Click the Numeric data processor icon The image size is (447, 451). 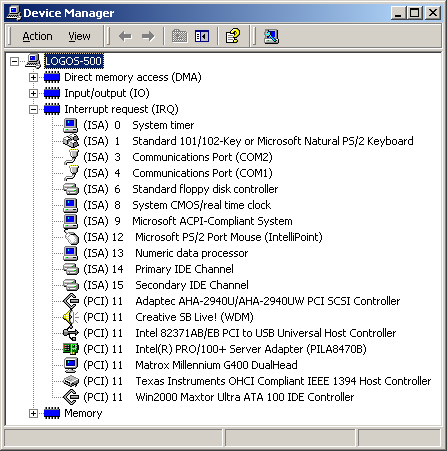(x=71, y=253)
